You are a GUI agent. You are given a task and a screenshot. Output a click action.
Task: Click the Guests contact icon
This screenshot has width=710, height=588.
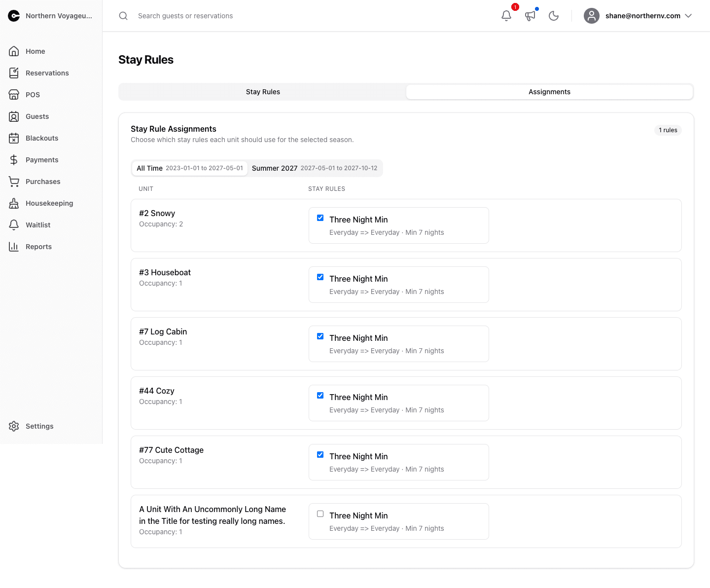(x=14, y=116)
